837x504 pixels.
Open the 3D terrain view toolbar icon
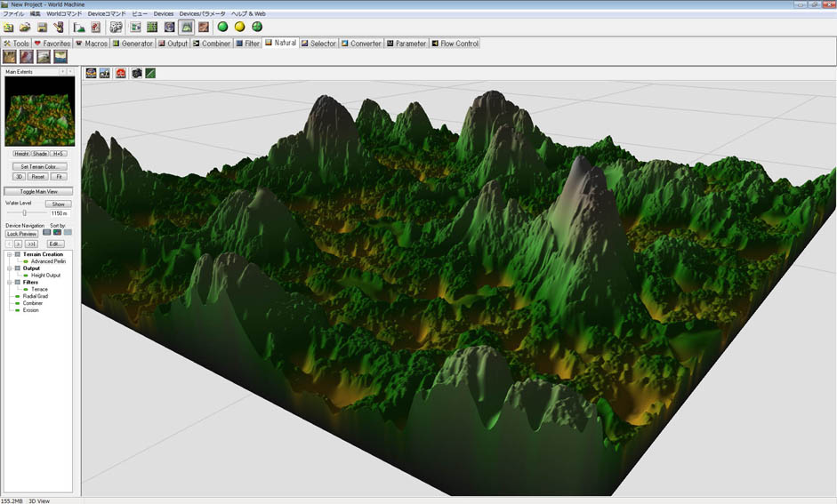(x=186, y=27)
